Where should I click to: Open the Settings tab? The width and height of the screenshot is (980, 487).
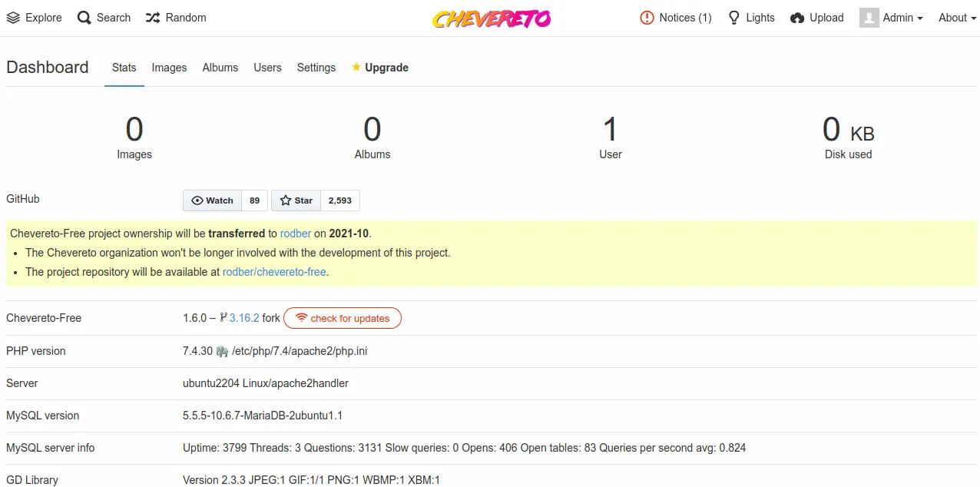pyautogui.click(x=316, y=68)
